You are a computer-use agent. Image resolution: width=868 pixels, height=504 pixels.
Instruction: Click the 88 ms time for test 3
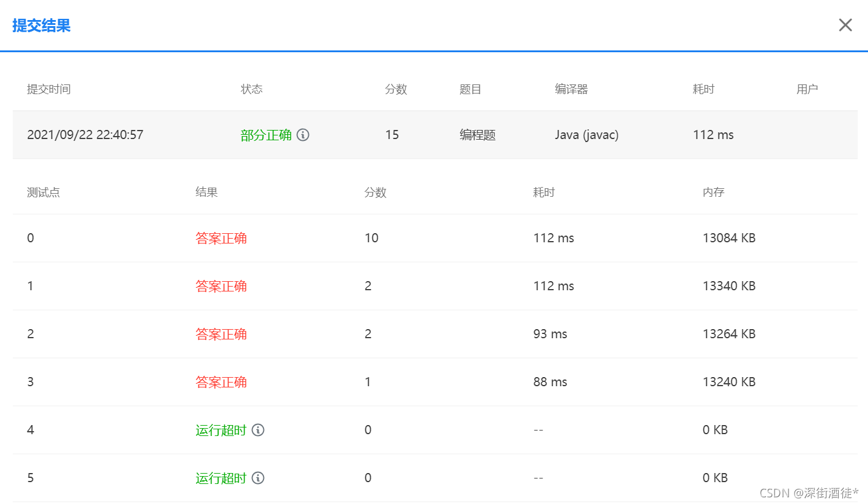point(551,382)
